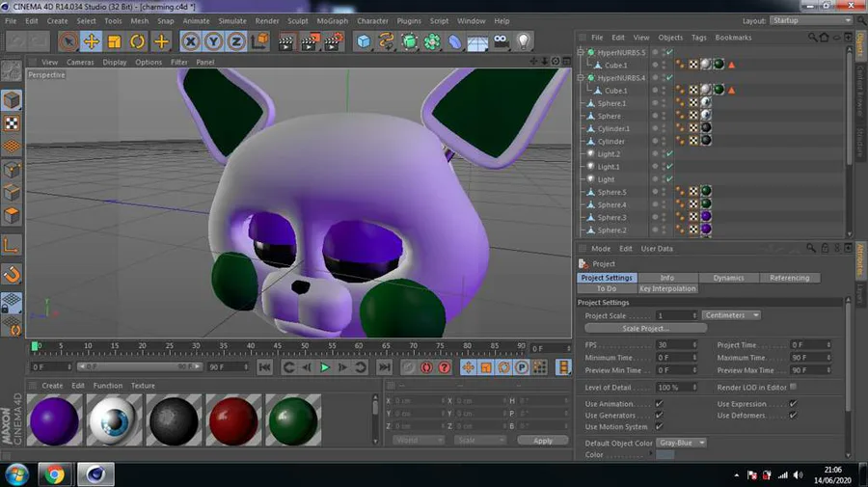Click the Scale Project button
The image size is (868, 487).
click(645, 328)
